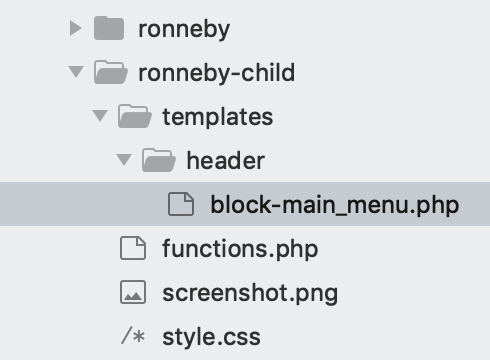Screen dimensions: 490x360
Task: Collapse the ronneby-child folder arrow
Action: pos(76,72)
